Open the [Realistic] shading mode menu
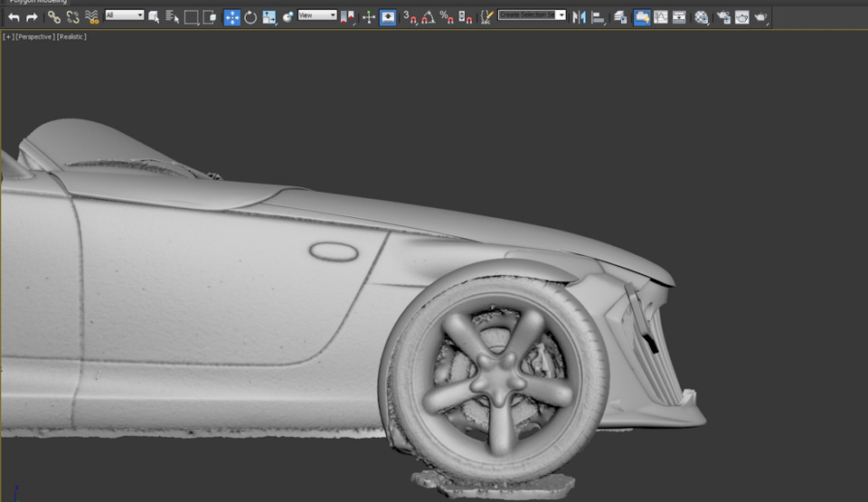The width and height of the screenshot is (868, 502). (71, 36)
